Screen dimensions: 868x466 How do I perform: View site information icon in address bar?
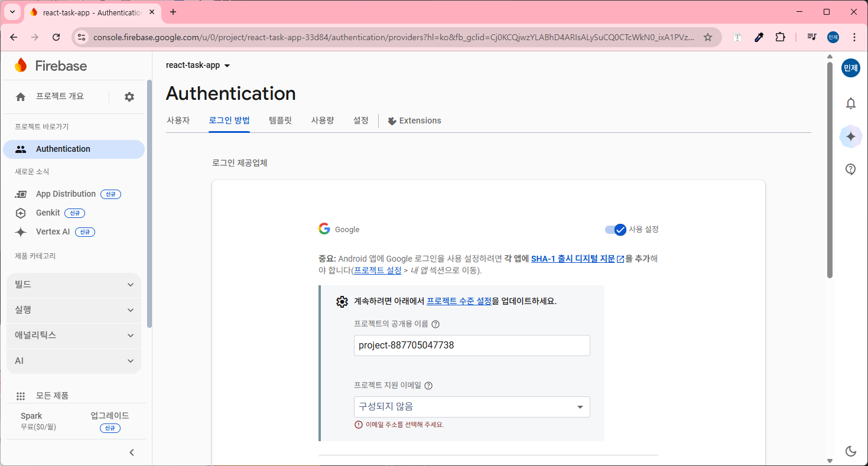(82, 37)
